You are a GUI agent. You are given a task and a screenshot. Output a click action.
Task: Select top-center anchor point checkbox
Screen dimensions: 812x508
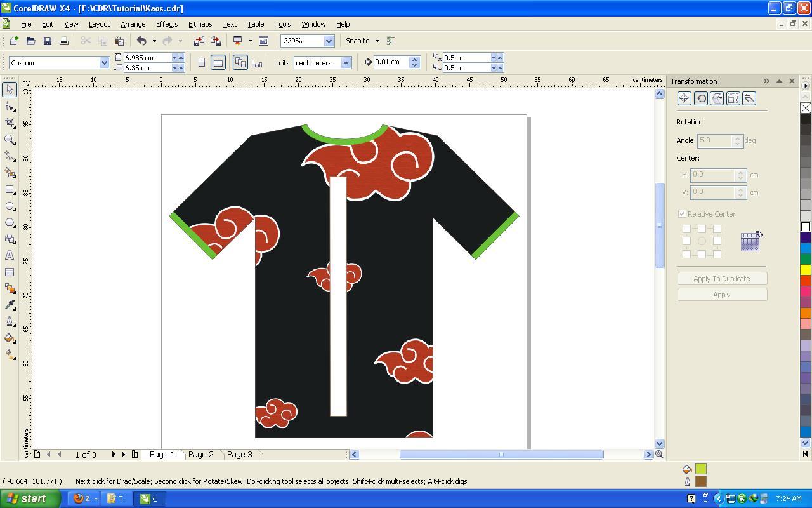[702, 229]
